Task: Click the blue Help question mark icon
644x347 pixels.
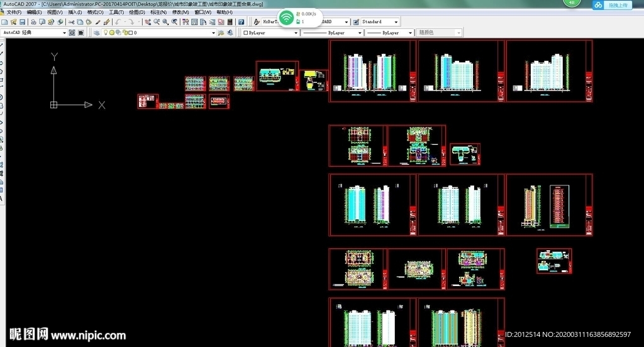Action: 241,22
